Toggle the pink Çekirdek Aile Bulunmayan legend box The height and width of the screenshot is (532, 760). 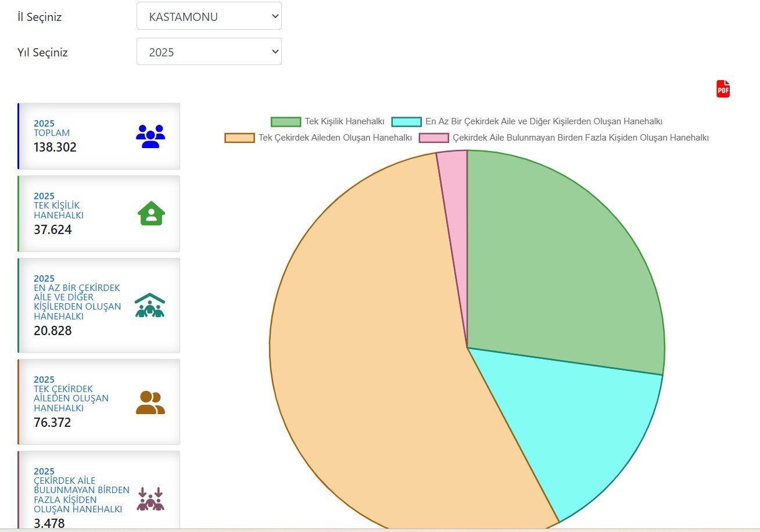coord(434,138)
